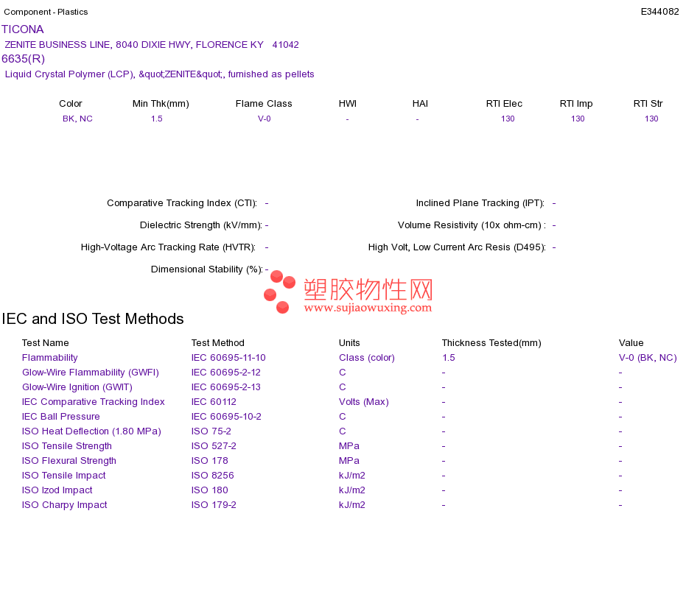Click the E344082 file number
The width and height of the screenshot is (700, 589).
coord(659,12)
